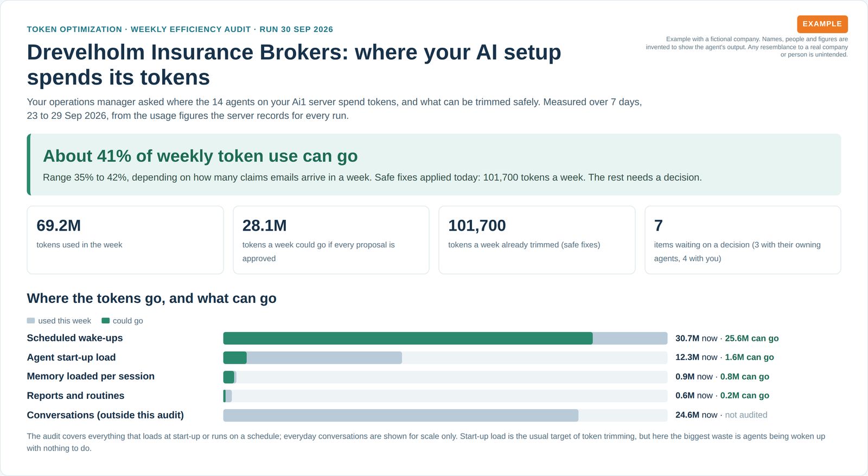Click the 'not audited' note
868x476 pixels.
(x=746, y=415)
